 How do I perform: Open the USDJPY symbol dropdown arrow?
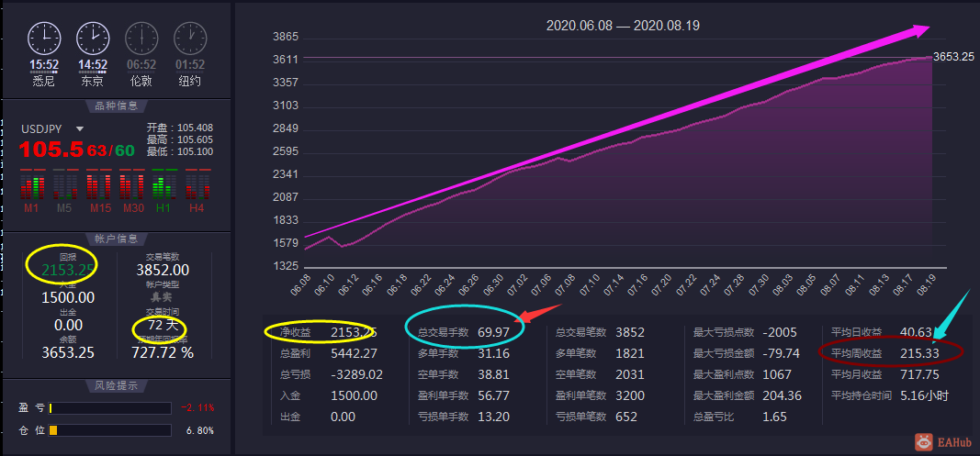tap(80, 129)
